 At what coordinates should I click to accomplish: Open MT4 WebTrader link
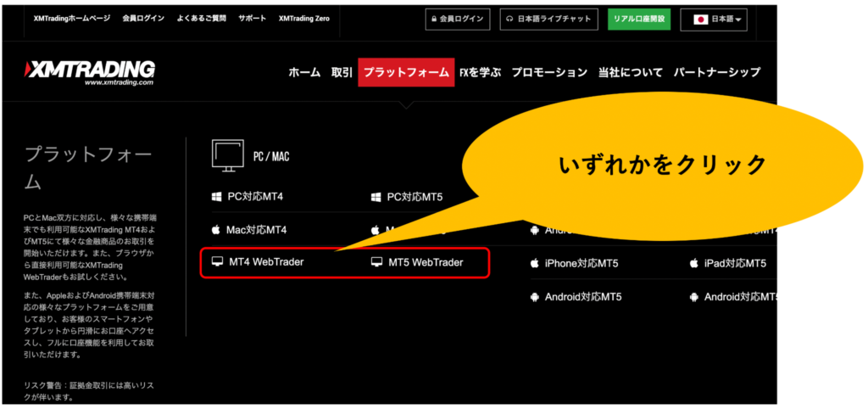click(266, 262)
